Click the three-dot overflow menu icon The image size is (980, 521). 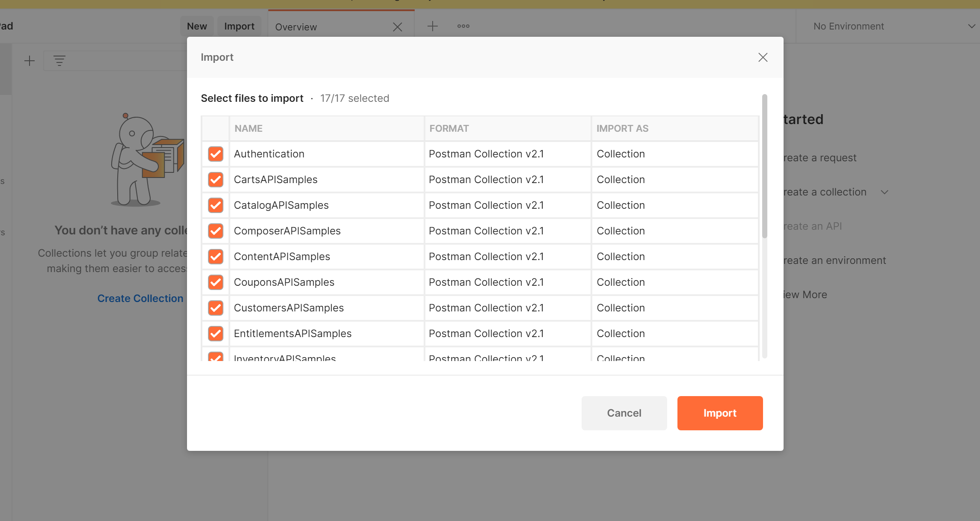[463, 25]
